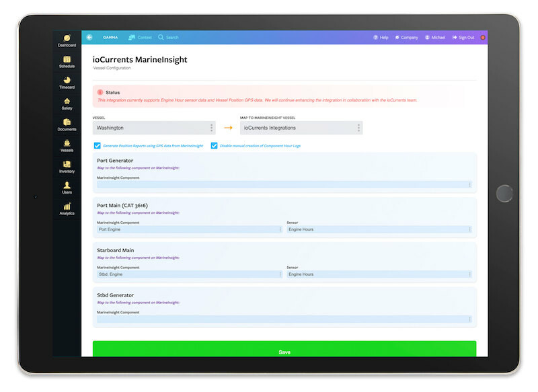Open the Vessel dropdown showing Washington
The width and height of the screenshot is (538, 392).
pyautogui.click(x=154, y=128)
